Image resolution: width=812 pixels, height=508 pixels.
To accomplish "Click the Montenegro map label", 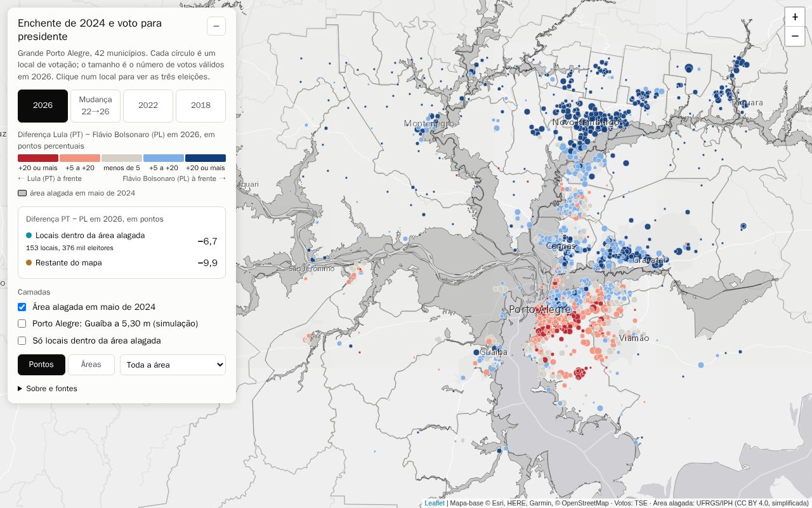I will coord(429,123).
